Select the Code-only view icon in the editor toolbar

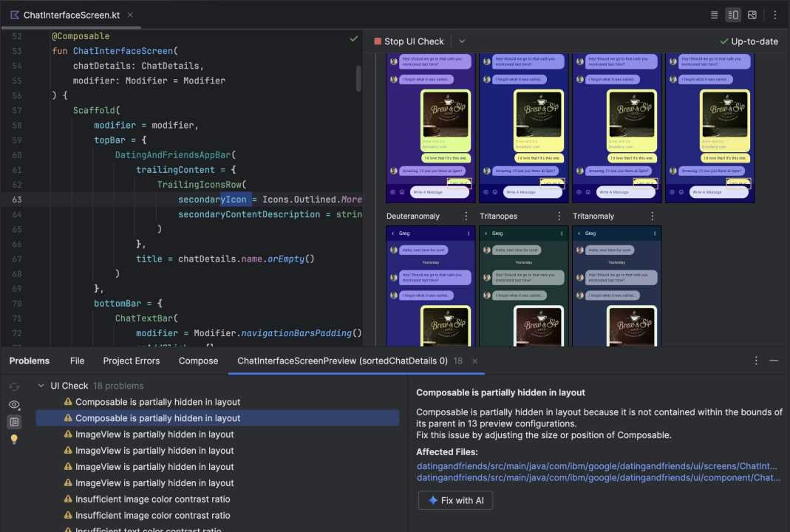pyautogui.click(x=714, y=15)
